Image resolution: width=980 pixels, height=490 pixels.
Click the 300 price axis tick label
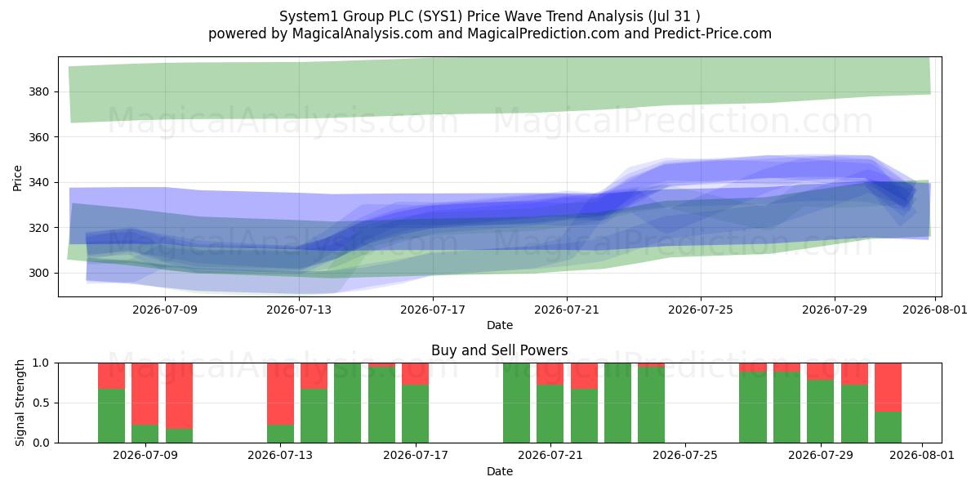click(41, 273)
